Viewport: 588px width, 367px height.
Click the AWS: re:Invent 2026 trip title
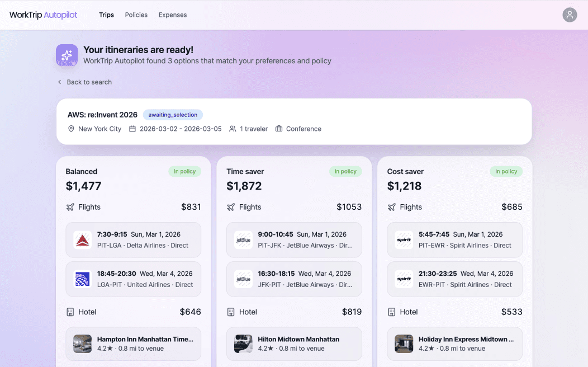pyautogui.click(x=102, y=115)
